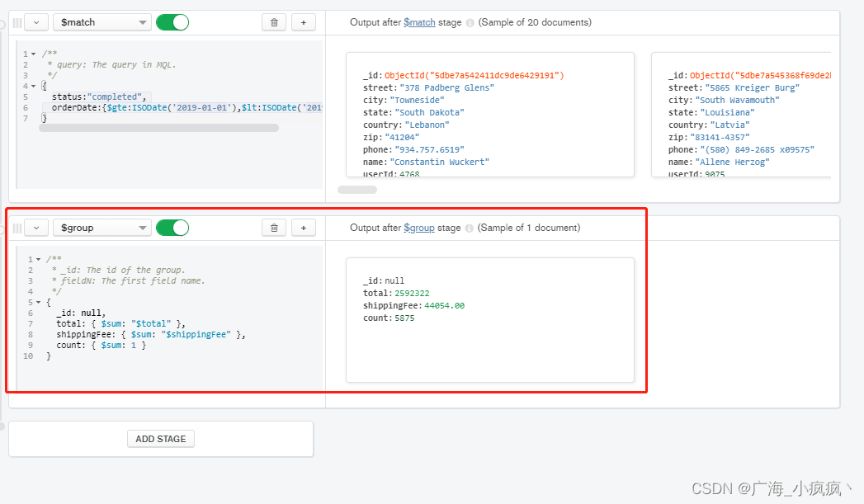Viewport: 864px width, 504px height.
Task: Select the Allene Herzog document card
Action: pos(741,115)
